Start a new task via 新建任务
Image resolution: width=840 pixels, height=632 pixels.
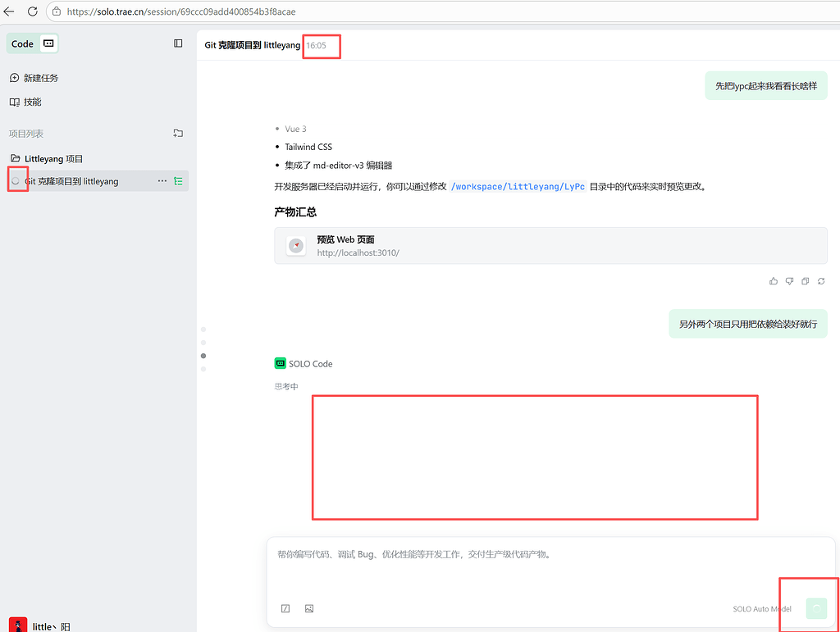point(34,78)
